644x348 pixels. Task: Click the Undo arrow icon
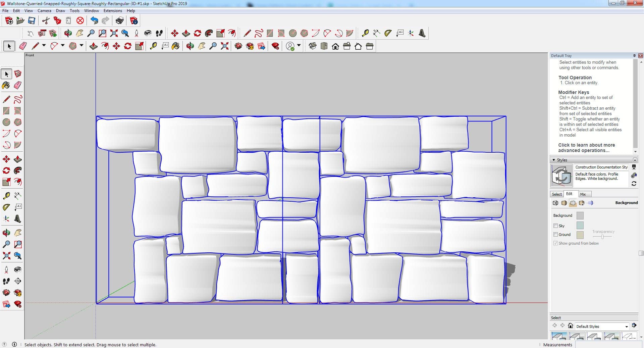pyautogui.click(x=94, y=21)
